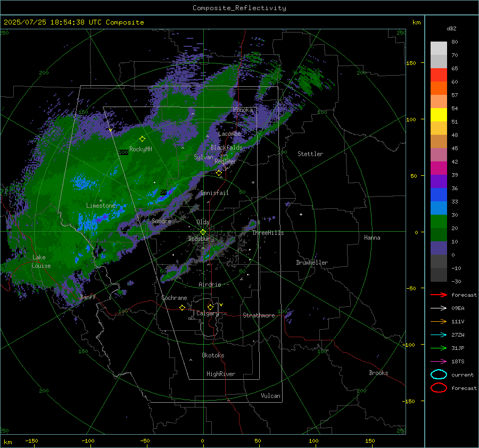Screen dimensions: 479x448
Task: Select the light blue 33-30 dBZ swatch
Action: coord(439,208)
